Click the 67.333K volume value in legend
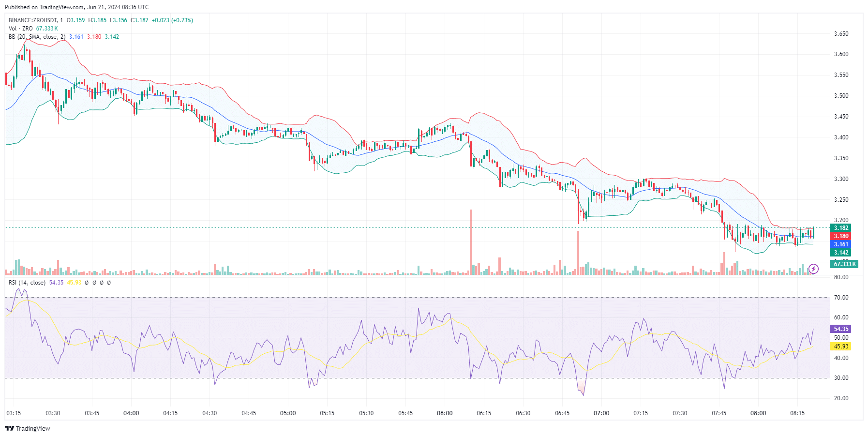The image size is (868, 437). [x=47, y=29]
